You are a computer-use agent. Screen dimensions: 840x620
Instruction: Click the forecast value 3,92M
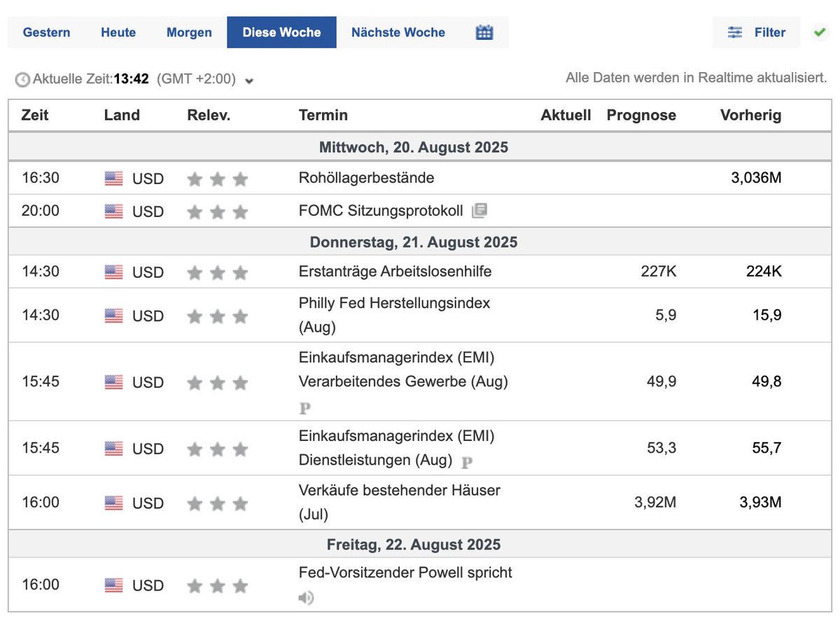click(655, 502)
